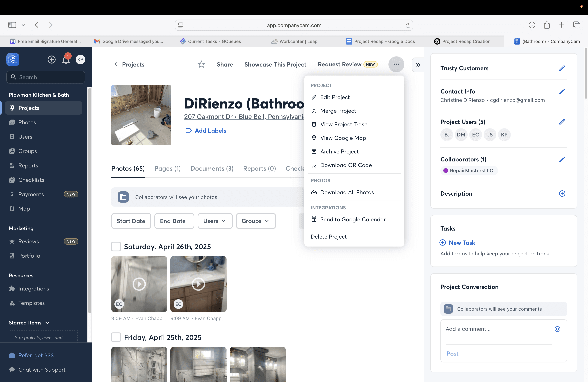The width and height of the screenshot is (588, 382).
Task: Select View Project Trash
Action: coord(354,124)
